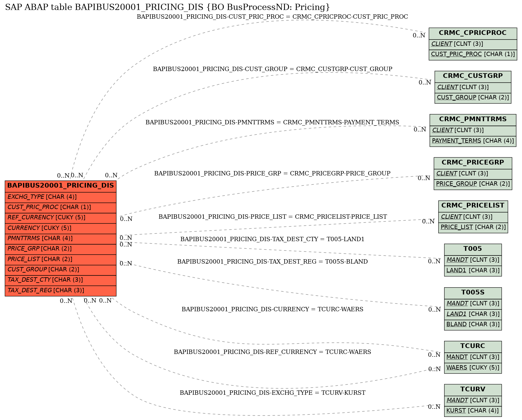This screenshot has width=522, height=420.
Task: Click PRICE_LIST field in CRMC_PRICELIST table
Action: click(x=473, y=227)
